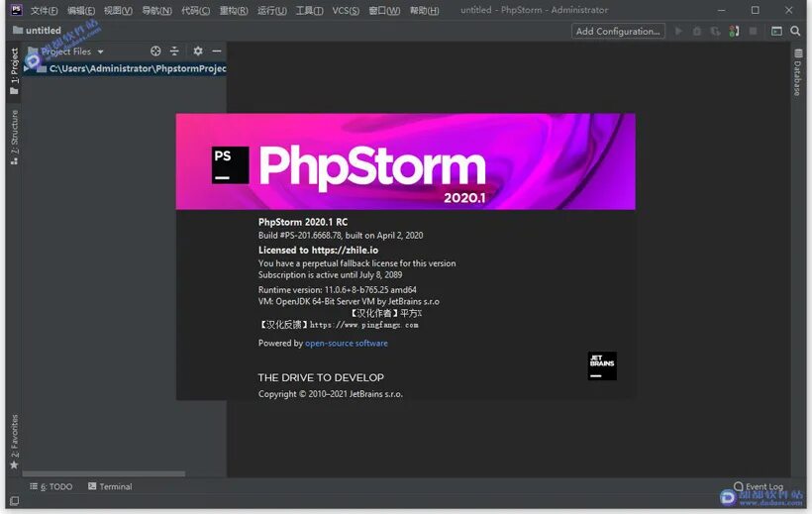This screenshot has height=514, width=812.
Task: Click the 'Subscription is active until July 8, 2089' text
Action: pos(330,274)
